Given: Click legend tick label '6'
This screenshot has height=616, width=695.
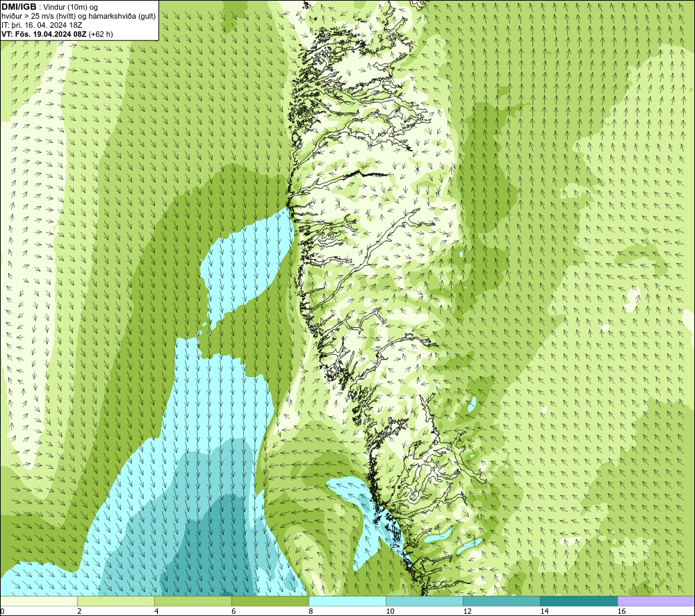Looking at the screenshot, I should click(x=234, y=612).
